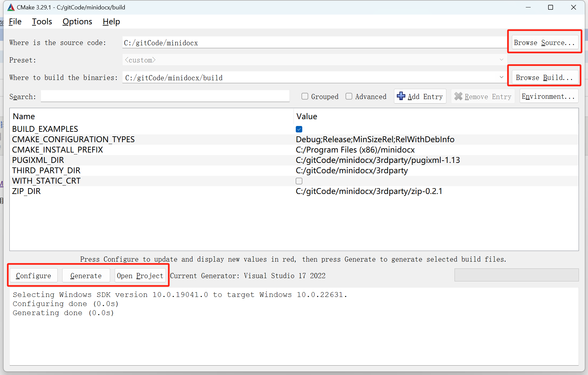The width and height of the screenshot is (588, 375).
Task: Open the File menu
Action: [x=15, y=22]
